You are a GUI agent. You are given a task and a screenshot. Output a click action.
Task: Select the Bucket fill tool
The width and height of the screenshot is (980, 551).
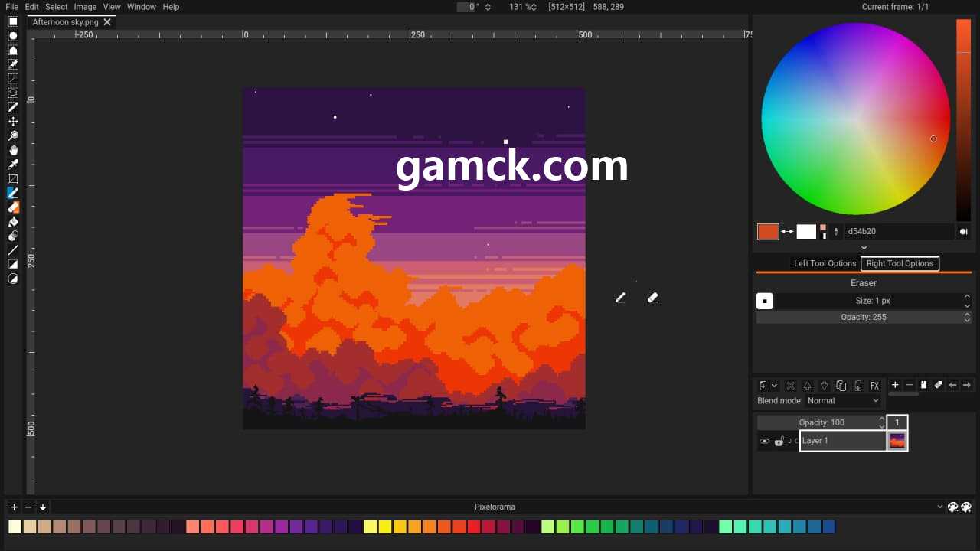(x=13, y=222)
